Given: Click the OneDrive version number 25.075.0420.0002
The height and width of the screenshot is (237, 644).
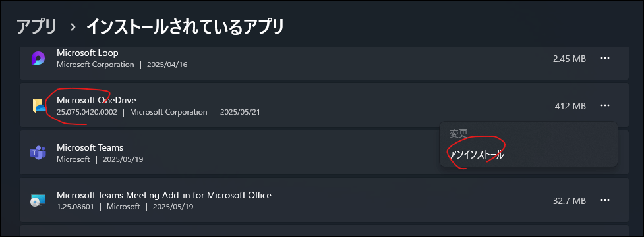Looking at the screenshot, I should (x=87, y=112).
